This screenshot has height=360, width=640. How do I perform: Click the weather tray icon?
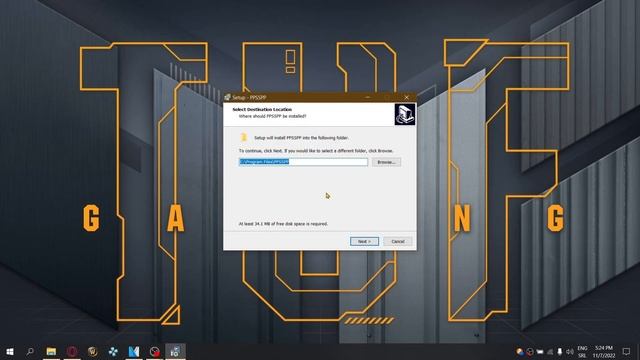click(520, 351)
